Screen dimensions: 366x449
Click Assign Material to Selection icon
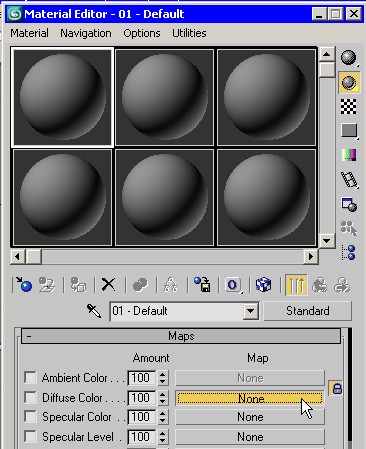coord(78,285)
